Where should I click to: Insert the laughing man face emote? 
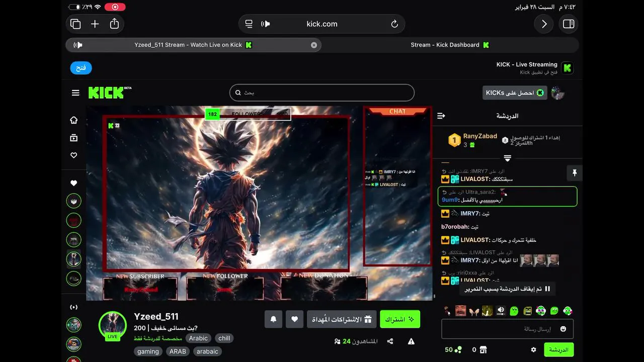pyautogui.click(x=460, y=311)
